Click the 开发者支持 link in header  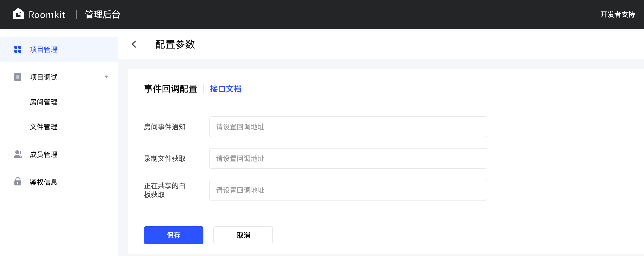pyautogui.click(x=617, y=14)
